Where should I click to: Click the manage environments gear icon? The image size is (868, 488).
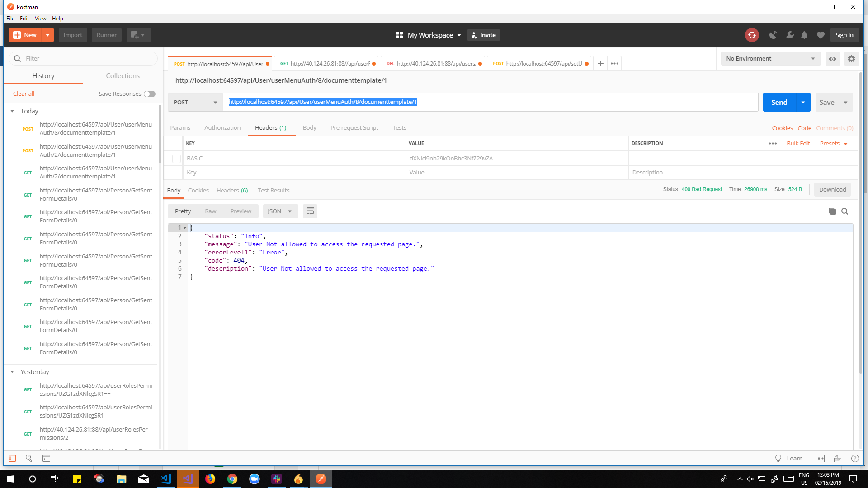[851, 59]
